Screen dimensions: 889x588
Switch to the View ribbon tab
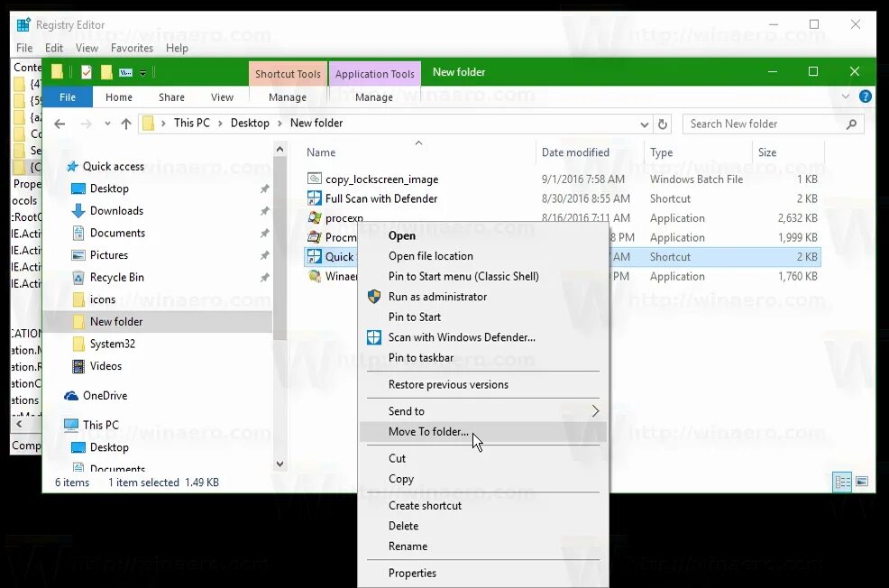pyautogui.click(x=223, y=96)
